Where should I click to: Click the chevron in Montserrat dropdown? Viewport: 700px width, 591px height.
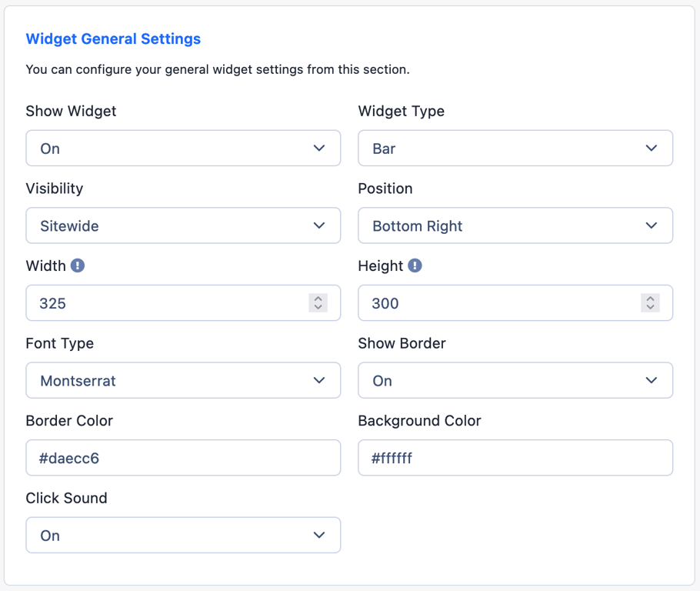[319, 381]
